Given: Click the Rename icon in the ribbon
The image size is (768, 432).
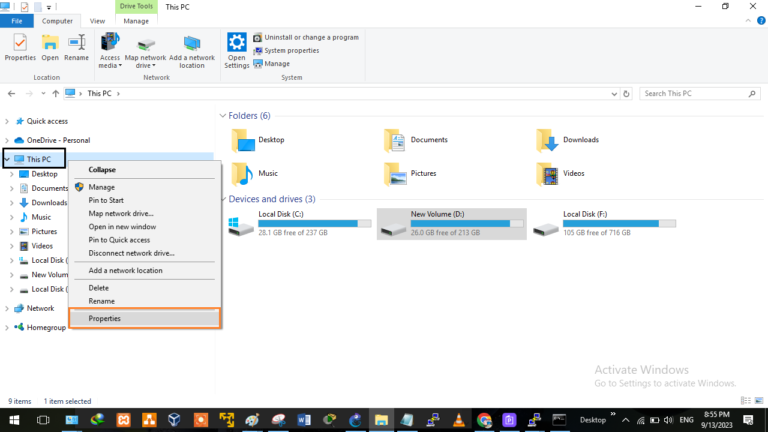Looking at the screenshot, I should [x=77, y=46].
